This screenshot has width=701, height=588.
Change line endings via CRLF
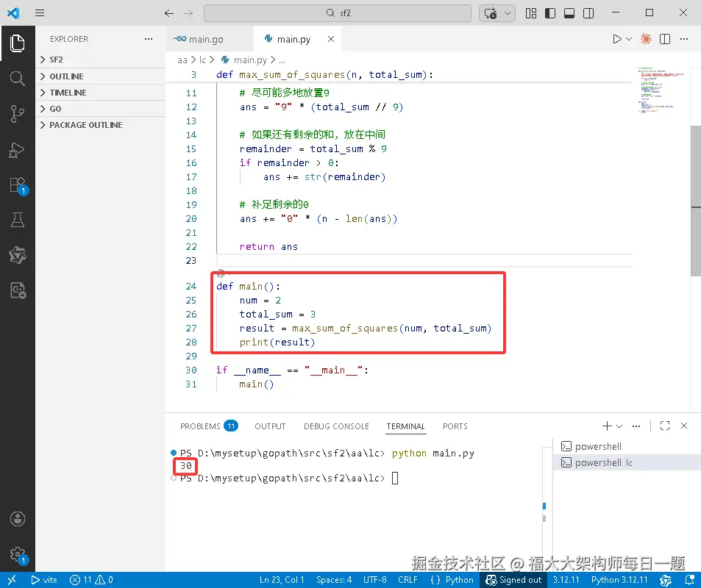pos(408,580)
